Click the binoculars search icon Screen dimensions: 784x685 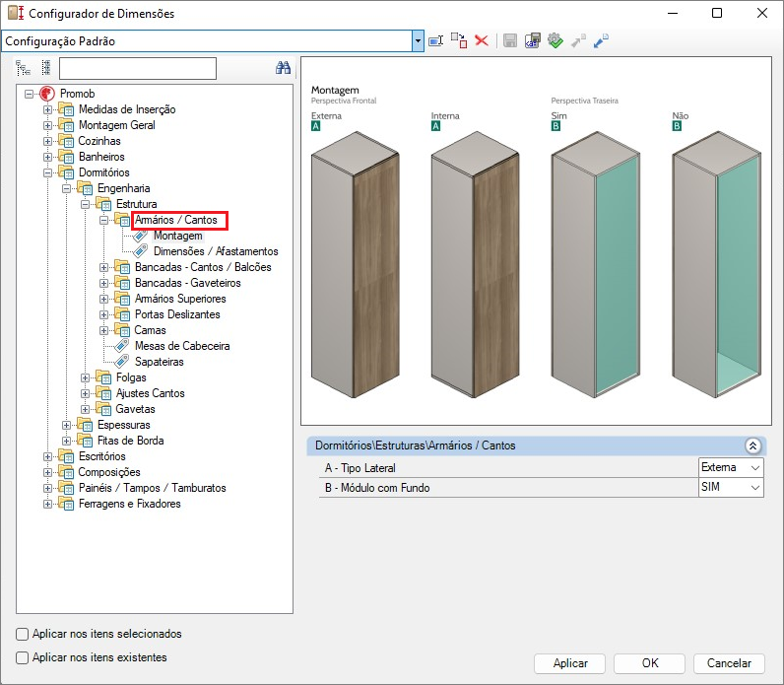coord(283,68)
